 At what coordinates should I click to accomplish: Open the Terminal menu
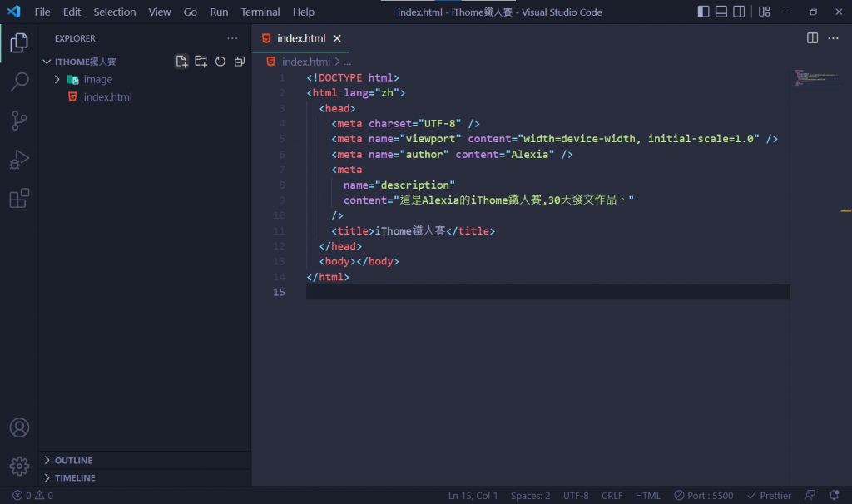(x=260, y=12)
